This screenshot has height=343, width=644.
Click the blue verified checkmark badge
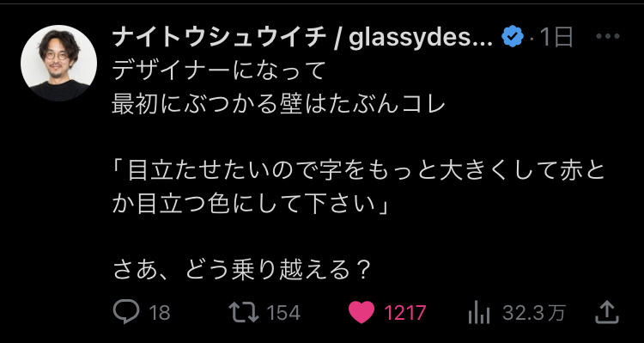[x=513, y=37]
